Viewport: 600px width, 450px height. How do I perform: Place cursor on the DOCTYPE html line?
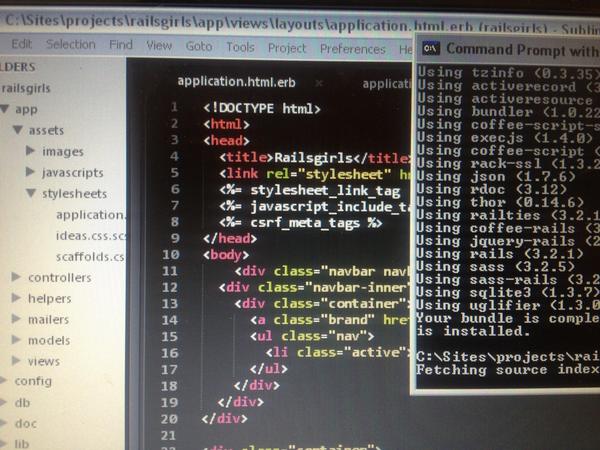click(x=262, y=109)
